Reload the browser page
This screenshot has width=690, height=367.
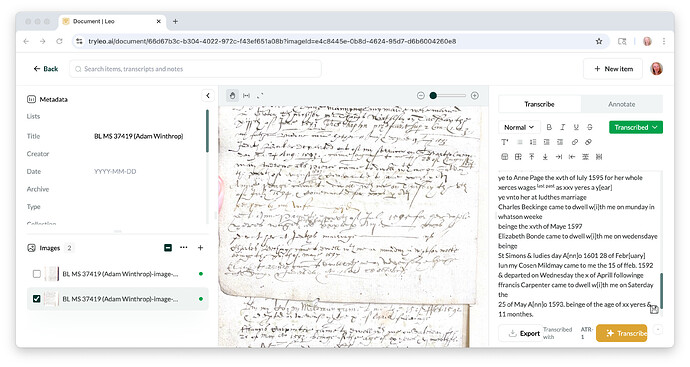click(x=59, y=41)
